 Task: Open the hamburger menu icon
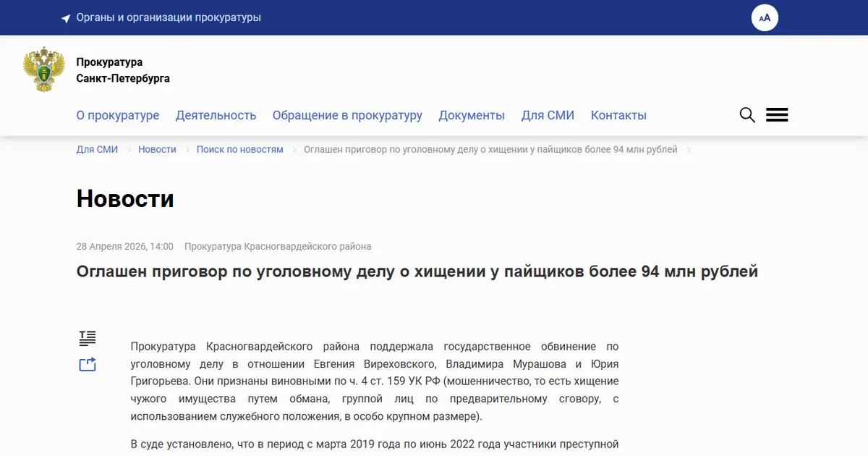pyautogui.click(x=777, y=115)
